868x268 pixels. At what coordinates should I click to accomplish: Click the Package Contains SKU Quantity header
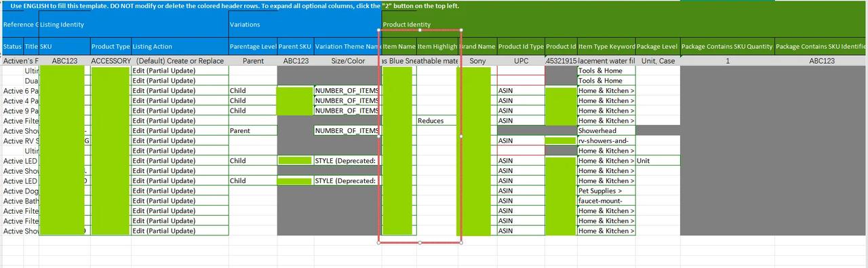pyautogui.click(x=727, y=47)
